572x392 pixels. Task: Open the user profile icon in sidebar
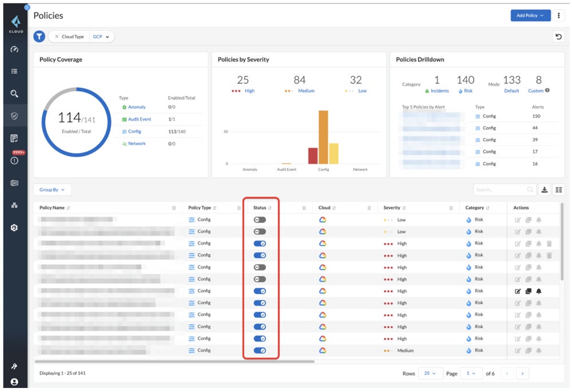[x=14, y=382]
